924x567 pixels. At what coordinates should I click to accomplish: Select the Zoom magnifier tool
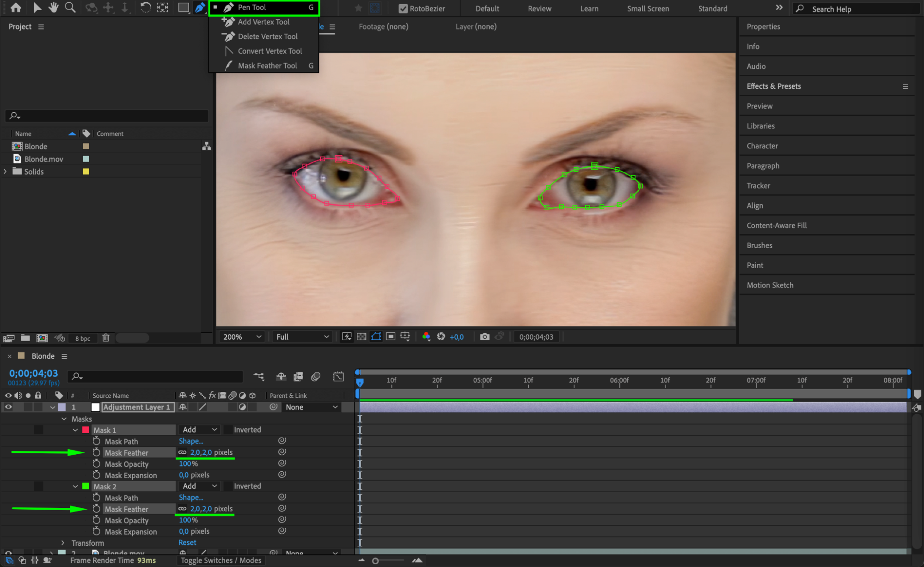tap(70, 7)
